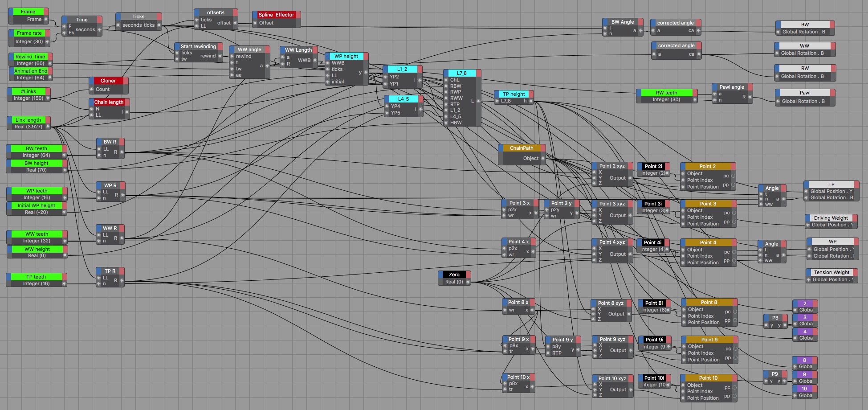868x410 pixels.
Task: Select the RW object node title
Action: coord(805,68)
